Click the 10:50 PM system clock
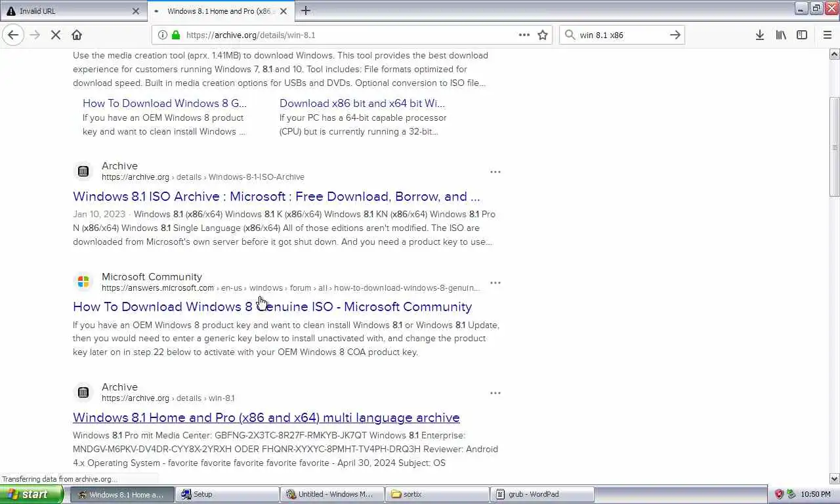This screenshot has height=504, width=840. [816, 494]
